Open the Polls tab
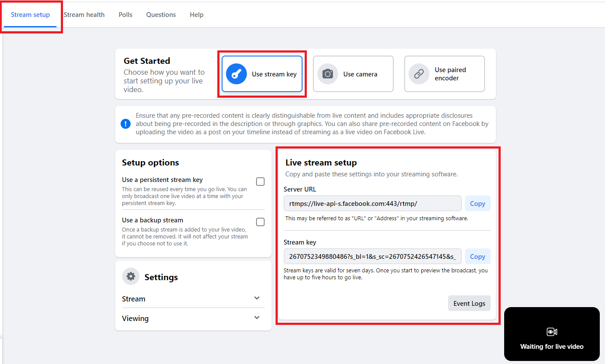605x364 pixels. pyautogui.click(x=126, y=15)
